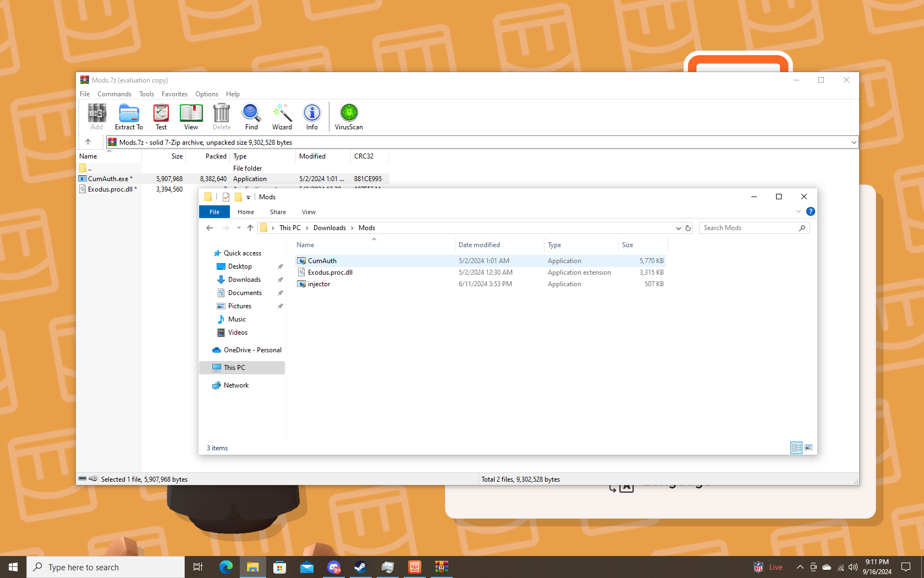
Task: Go up one level in WinRAR
Action: (88, 142)
